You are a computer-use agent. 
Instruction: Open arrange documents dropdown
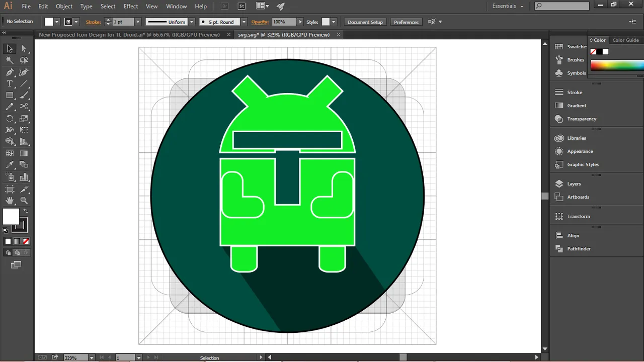point(262,6)
